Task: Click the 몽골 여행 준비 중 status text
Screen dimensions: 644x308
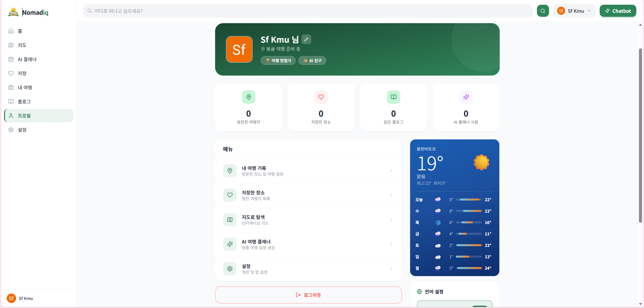Action: (x=283, y=49)
